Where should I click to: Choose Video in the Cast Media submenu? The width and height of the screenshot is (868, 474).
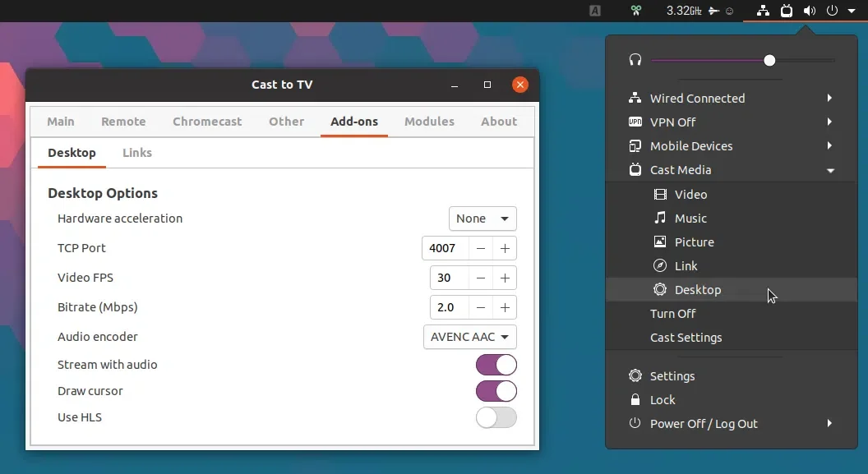pyautogui.click(x=732, y=194)
